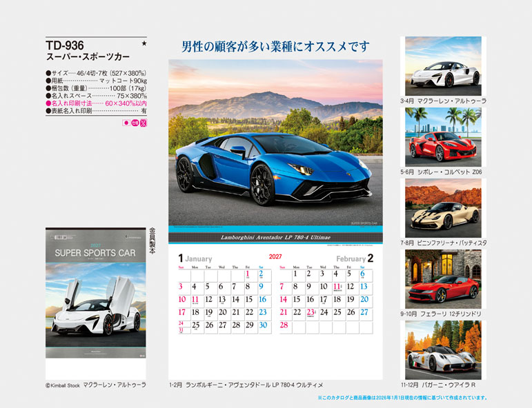Screen dimensions: 532x408
Task: Click the pink square kanji icon
Action: [x=144, y=123]
